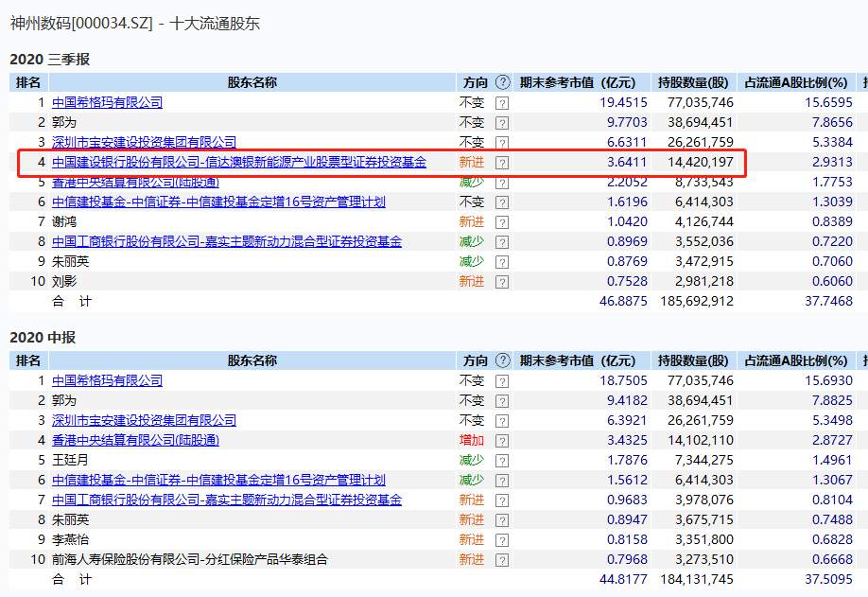The image size is (868, 597).
Task: Open 深圳市宝安建设投资集团有限公司 link in 中报
Action: coord(144,420)
